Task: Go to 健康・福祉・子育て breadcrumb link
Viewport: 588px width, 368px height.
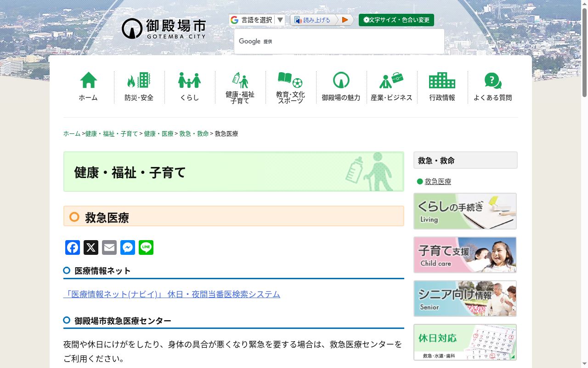Action: point(112,134)
